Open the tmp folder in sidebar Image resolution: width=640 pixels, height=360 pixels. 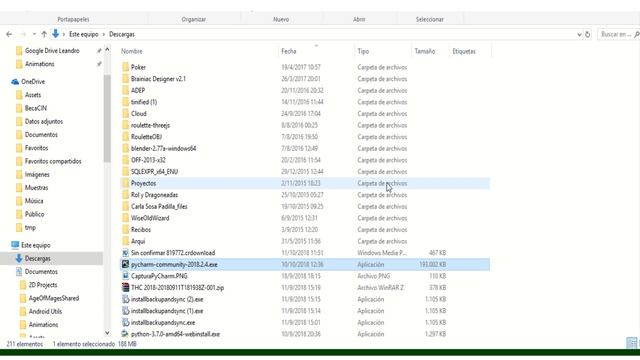click(x=30, y=228)
